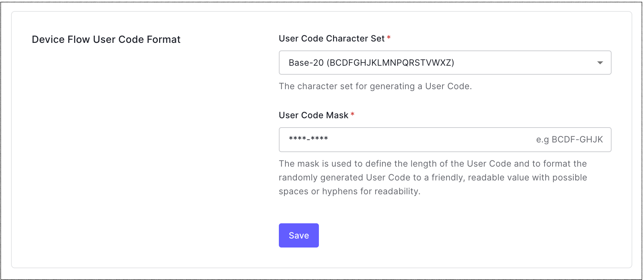This screenshot has width=644, height=280.
Task: Click the red asterisk beside User Code Character Set
Action: (389, 38)
